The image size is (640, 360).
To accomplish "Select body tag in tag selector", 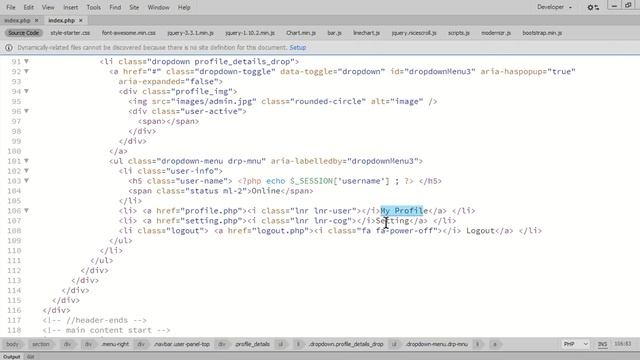I will [12, 344].
